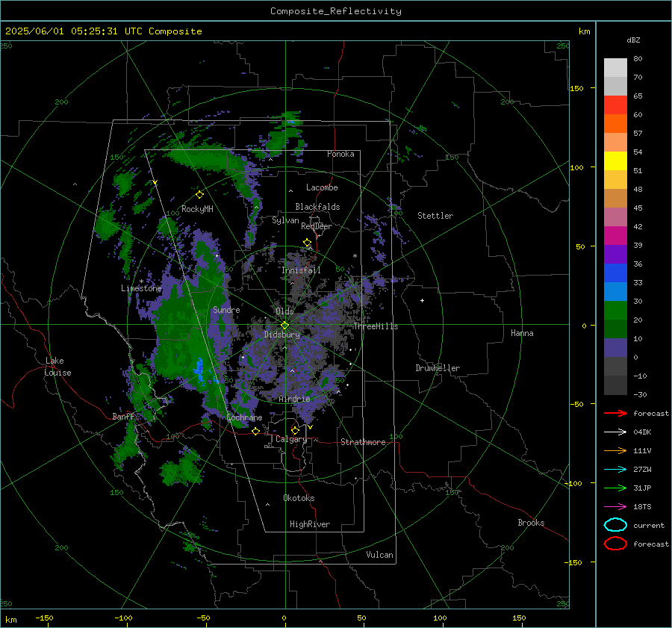Click the Strathmore town label
Screen dimensions: 672x628
[363, 442]
